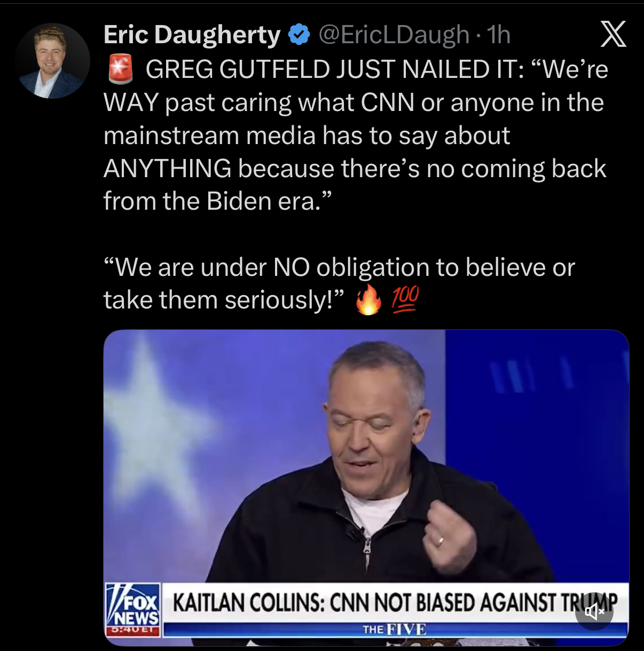Open Eric Daugherty's profile avatar

tap(52, 61)
